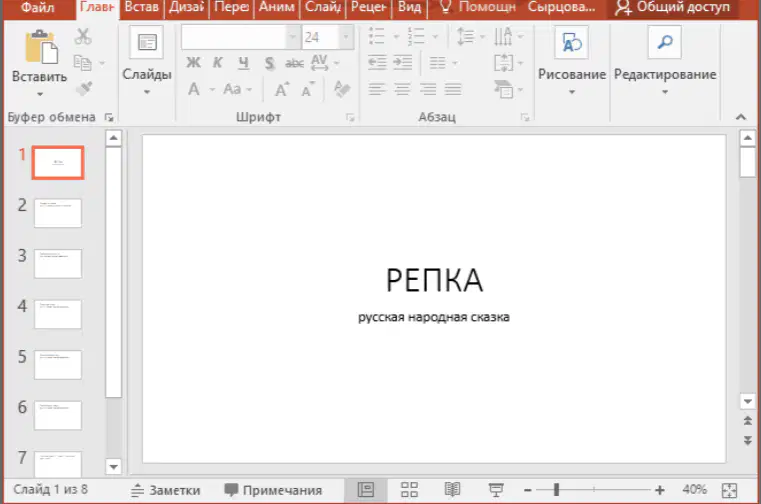The width and height of the screenshot is (761, 504).
Task: Click the Помощник search field
Action: click(478, 7)
